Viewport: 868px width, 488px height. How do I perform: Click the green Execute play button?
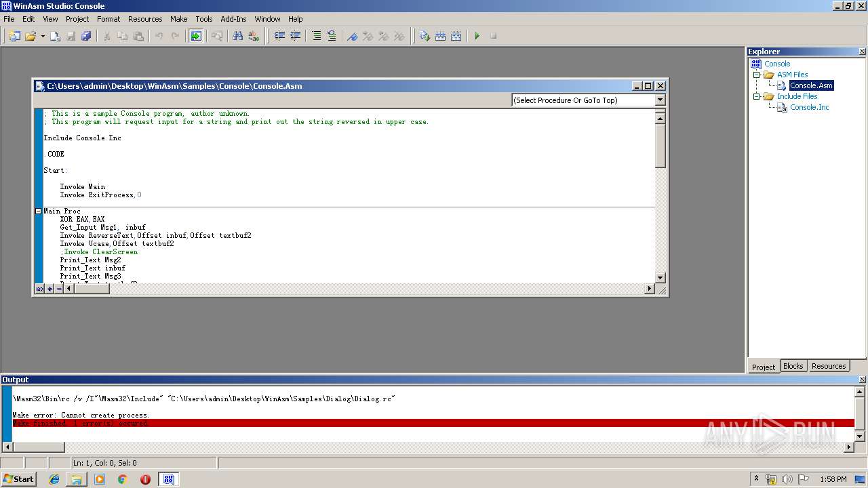pyautogui.click(x=477, y=36)
